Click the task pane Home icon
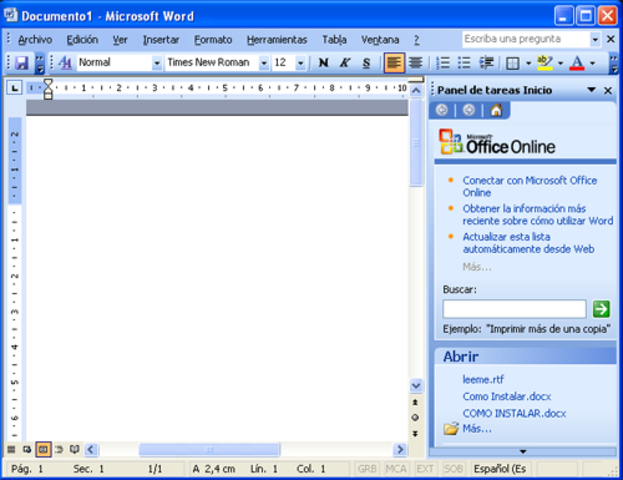The height and width of the screenshot is (480, 623). [496, 110]
